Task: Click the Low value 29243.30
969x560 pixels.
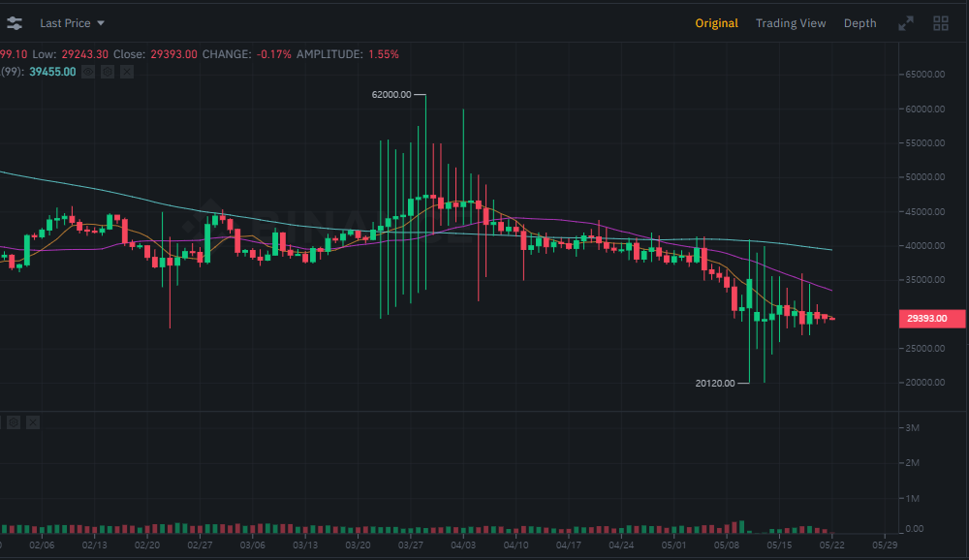Action: point(84,54)
